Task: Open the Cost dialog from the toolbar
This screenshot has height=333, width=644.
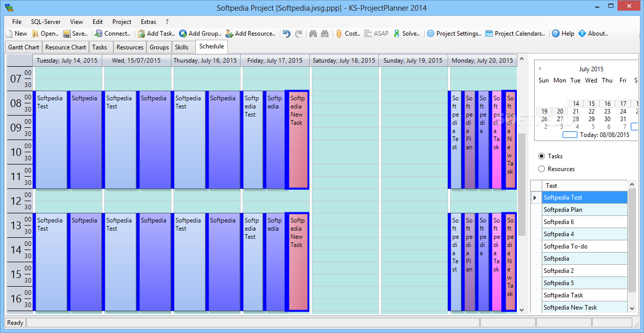Action: 348,34
